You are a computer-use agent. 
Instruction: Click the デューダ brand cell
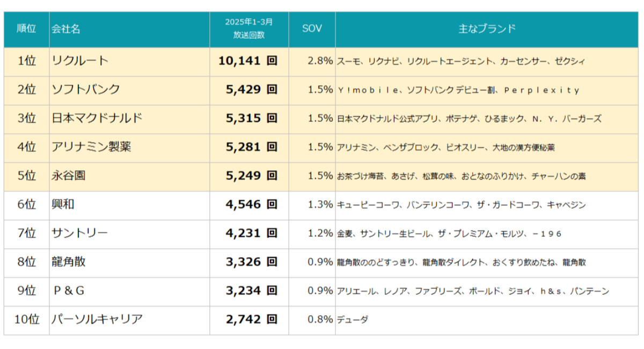[x=353, y=320]
